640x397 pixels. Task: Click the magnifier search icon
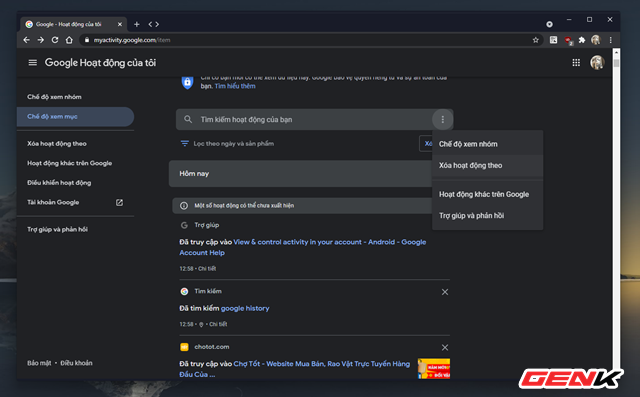point(188,119)
